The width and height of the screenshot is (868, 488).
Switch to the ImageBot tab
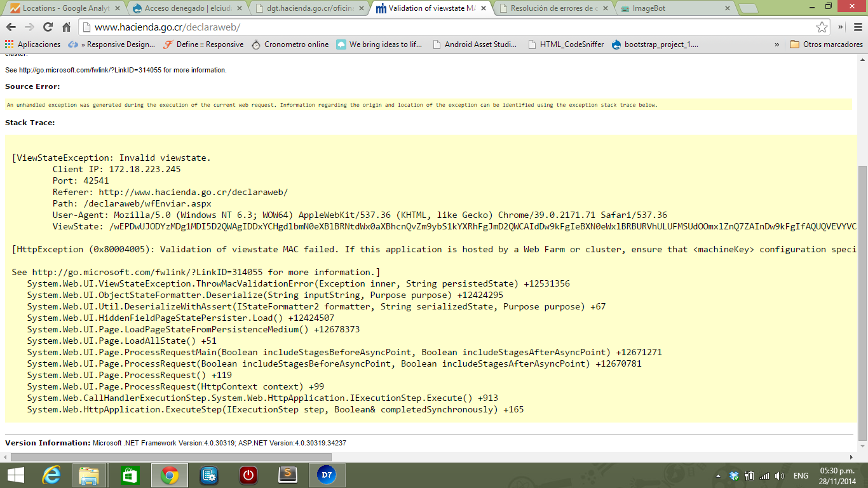pyautogui.click(x=674, y=9)
